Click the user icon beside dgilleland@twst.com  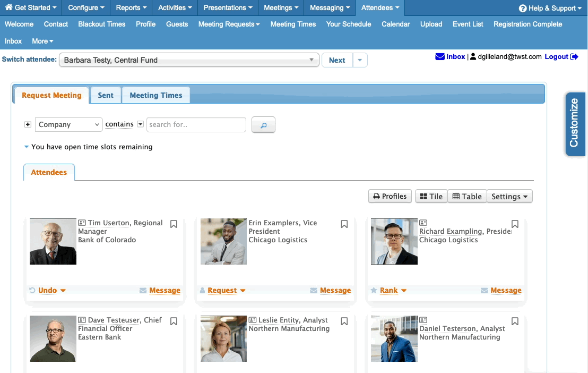[x=473, y=57]
